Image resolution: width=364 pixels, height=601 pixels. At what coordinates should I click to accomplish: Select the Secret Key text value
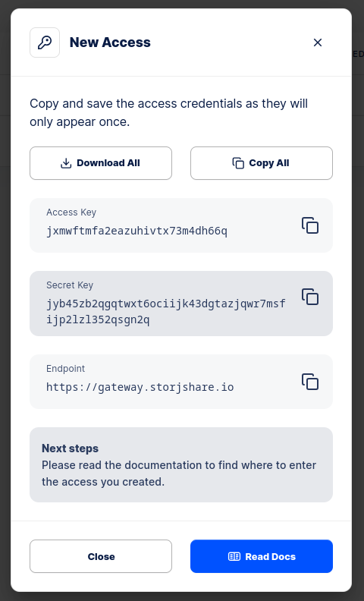coord(166,312)
